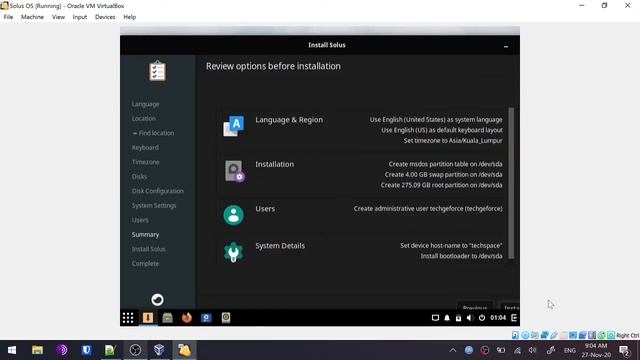Select the Install Solus sidebar step
640x360 pixels.
[149, 249]
